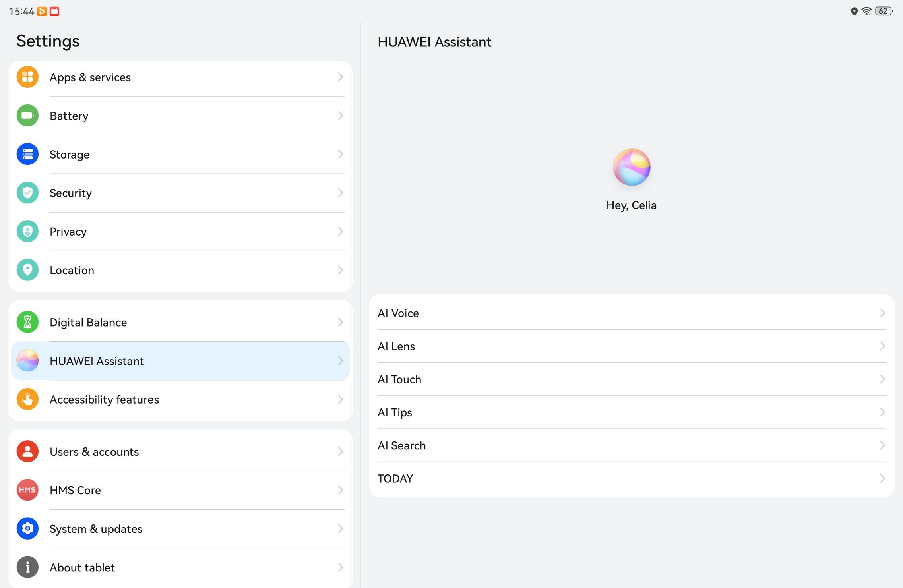Viewport: 903px width, 588px height.
Task: Tap the About tablet info icon
Action: (27, 567)
